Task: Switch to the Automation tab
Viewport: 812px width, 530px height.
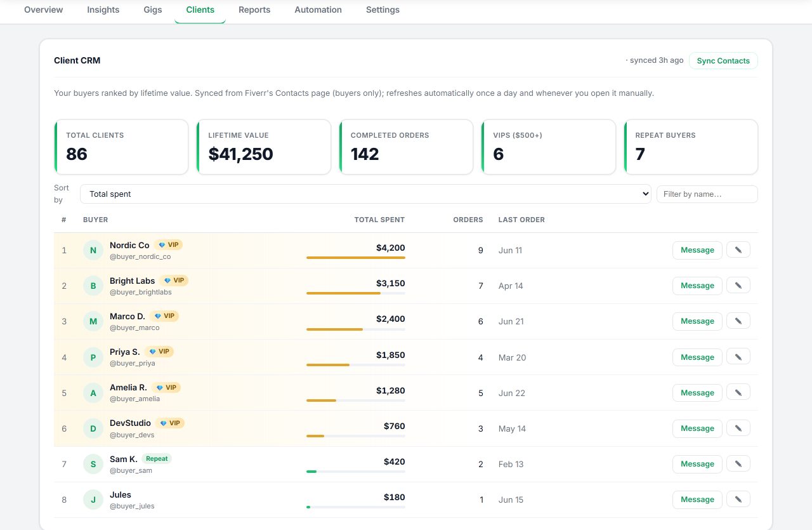Action: point(318,10)
